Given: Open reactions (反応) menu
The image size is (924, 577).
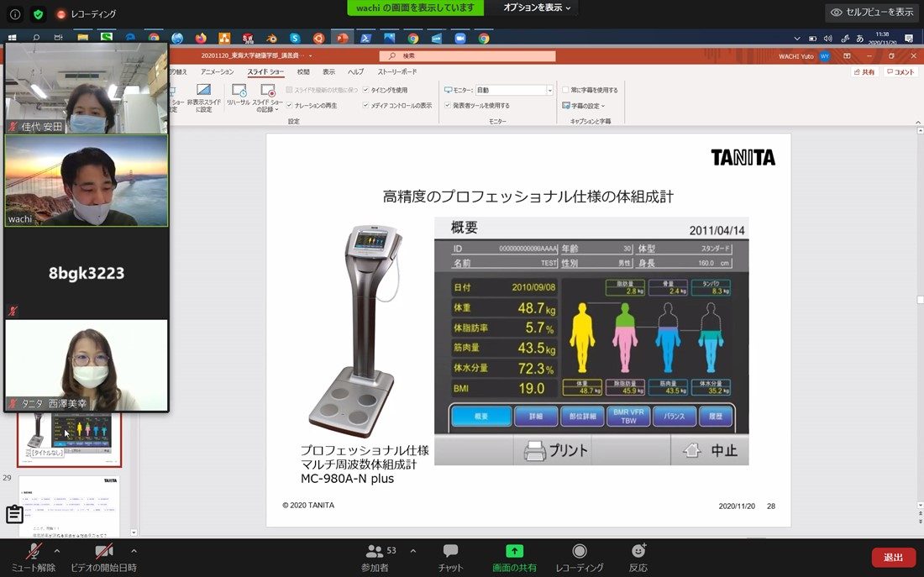Looking at the screenshot, I should (638, 558).
